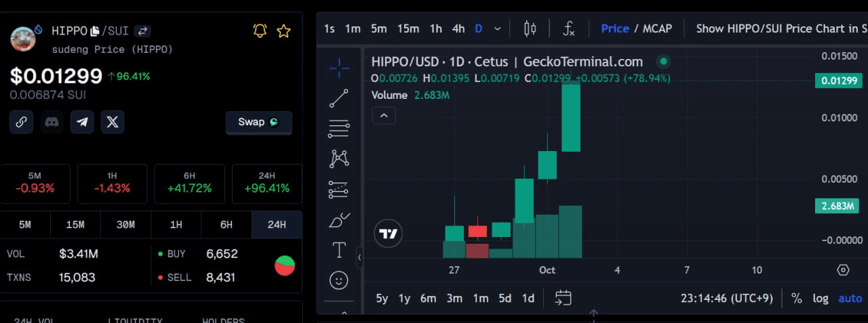The height and width of the screenshot is (323, 868).
Task: Click the 5M -0.93% change card
Action: click(35, 184)
